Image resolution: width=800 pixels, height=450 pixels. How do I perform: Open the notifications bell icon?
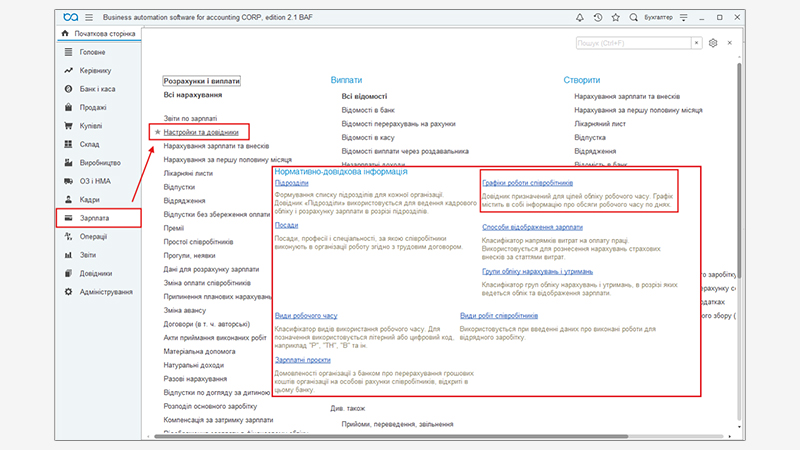(578, 17)
